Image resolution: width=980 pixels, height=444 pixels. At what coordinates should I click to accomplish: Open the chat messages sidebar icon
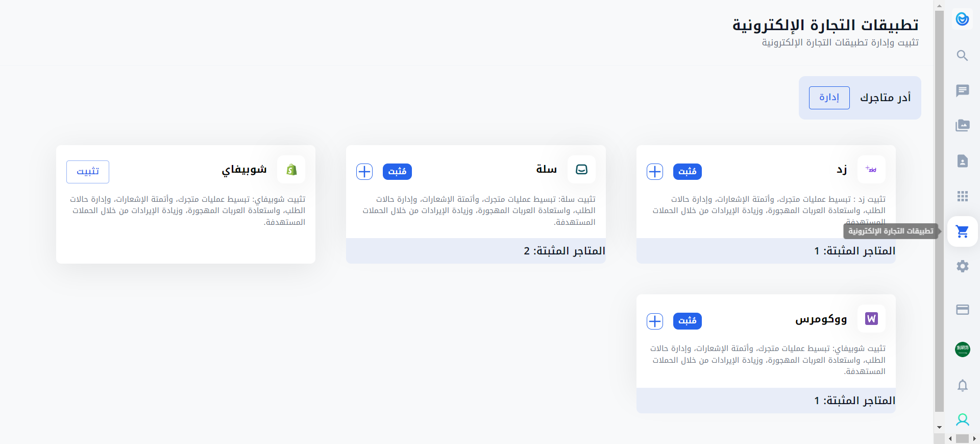[962, 90]
